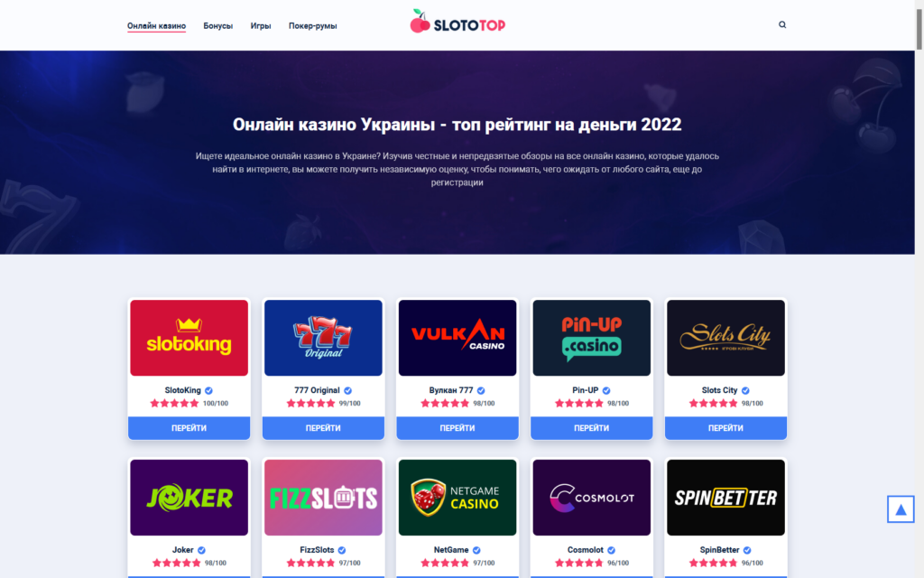Click the scroll-to-top arrow button
The height and width of the screenshot is (578, 924).
point(901,509)
